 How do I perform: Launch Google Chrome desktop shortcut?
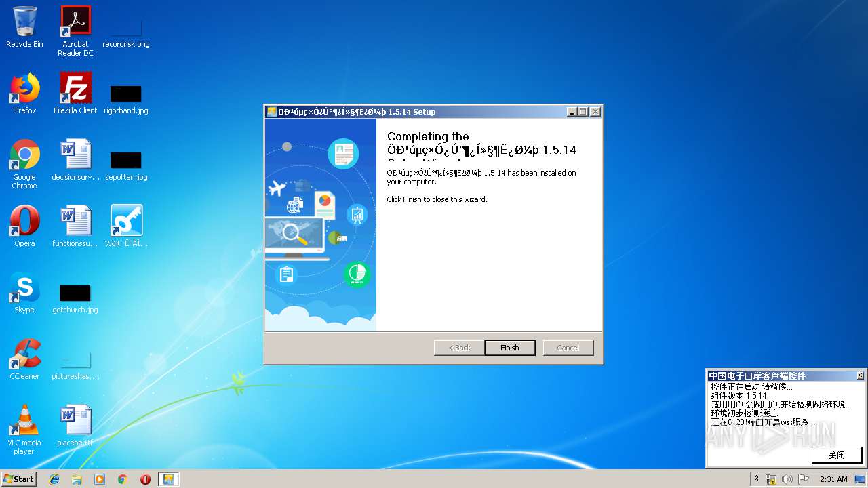(x=24, y=164)
